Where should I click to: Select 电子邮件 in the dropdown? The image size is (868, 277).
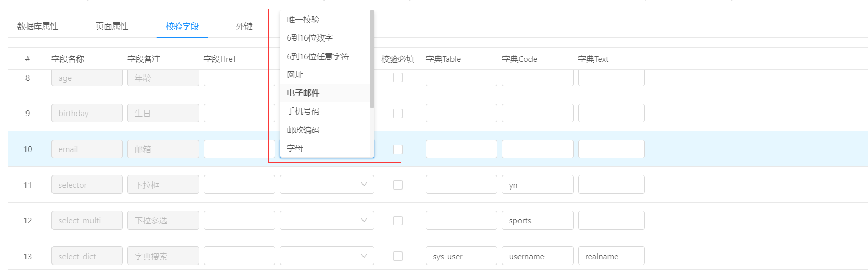pos(325,93)
